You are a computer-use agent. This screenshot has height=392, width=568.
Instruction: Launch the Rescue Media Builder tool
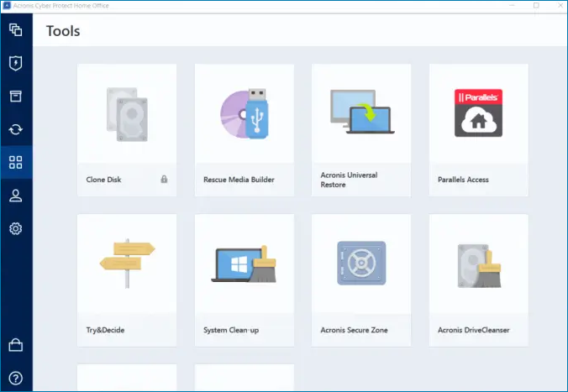click(x=244, y=129)
